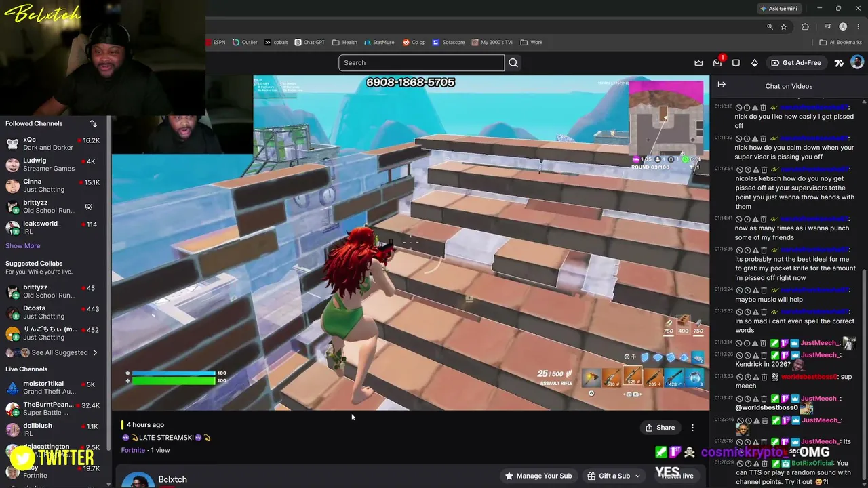This screenshot has height=488, width=868.
Task: Open Chat GPT bookmark
Action: [x=309, y=42]
